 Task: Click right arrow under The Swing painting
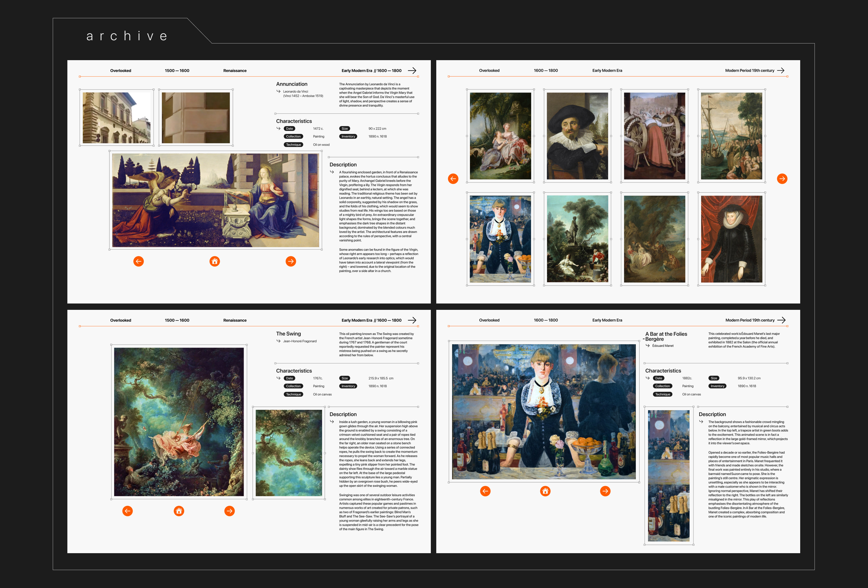click(x=229, y=511)
